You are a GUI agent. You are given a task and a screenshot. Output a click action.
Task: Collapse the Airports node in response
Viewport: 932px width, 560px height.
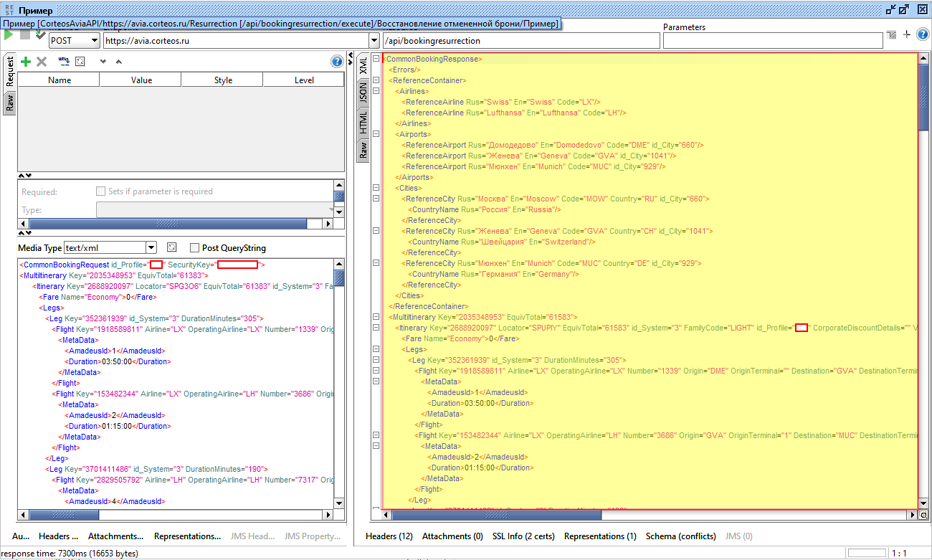[376, 134]
